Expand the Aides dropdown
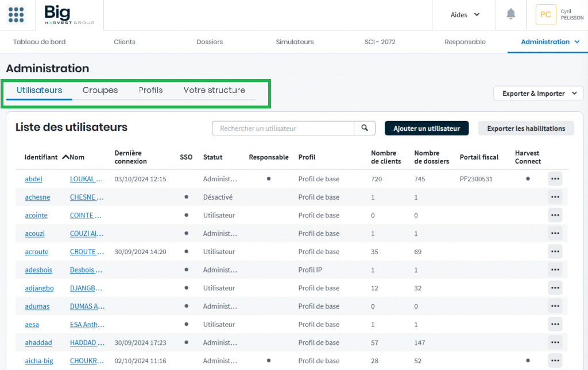 [465, 15]
